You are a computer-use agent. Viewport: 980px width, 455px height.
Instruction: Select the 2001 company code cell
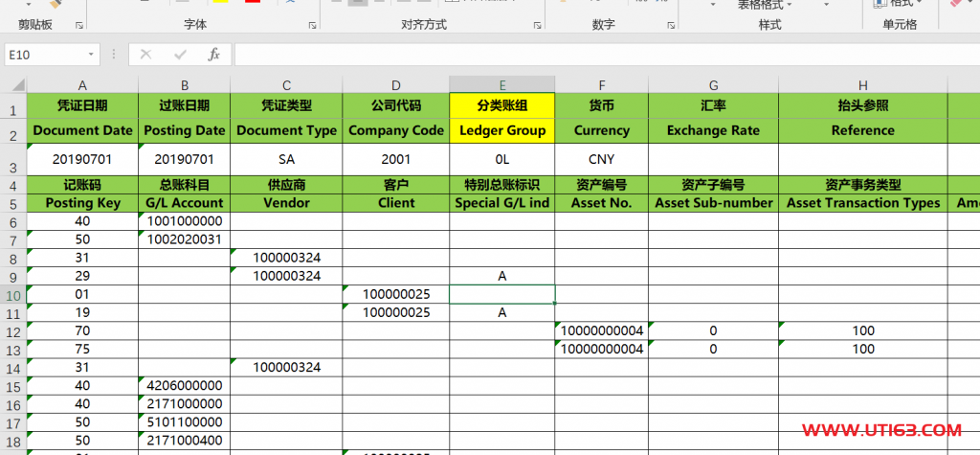[x=396, y=160]
